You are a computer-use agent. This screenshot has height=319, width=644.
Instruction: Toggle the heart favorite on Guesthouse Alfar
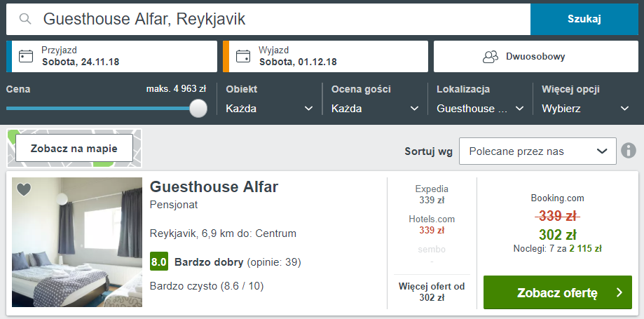pyautogui.click(x=24, y=189)
